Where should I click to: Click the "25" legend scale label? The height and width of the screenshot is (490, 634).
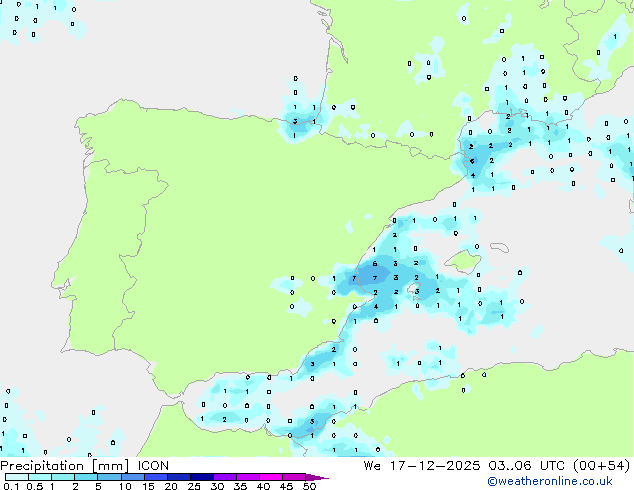coord(194,486)
